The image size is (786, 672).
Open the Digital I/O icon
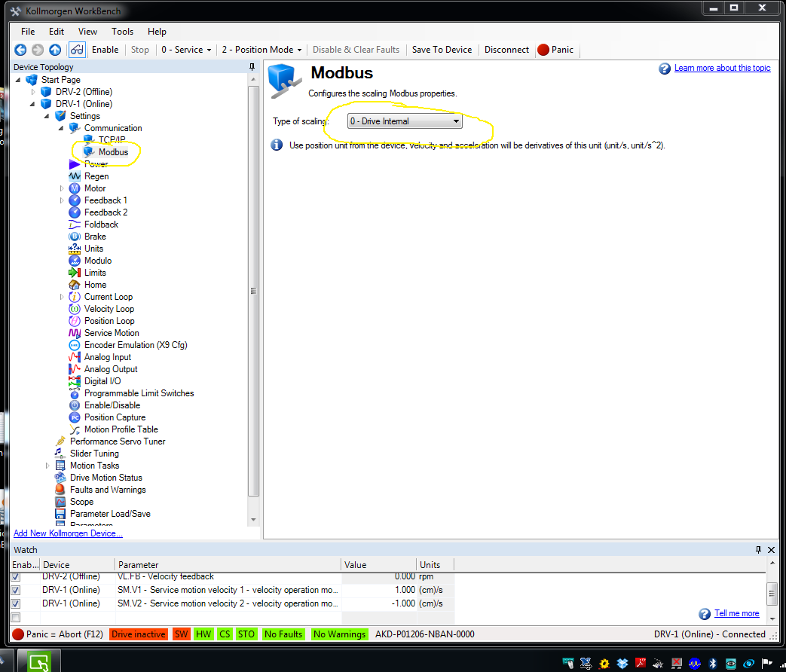coord(74,381)
